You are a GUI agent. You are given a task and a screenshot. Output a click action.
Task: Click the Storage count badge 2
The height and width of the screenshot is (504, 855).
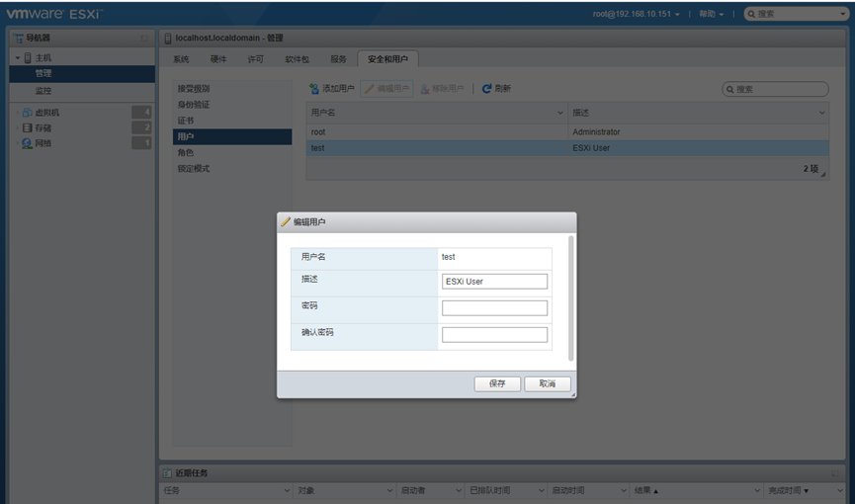pyautogui.click(x=141, y=127)
